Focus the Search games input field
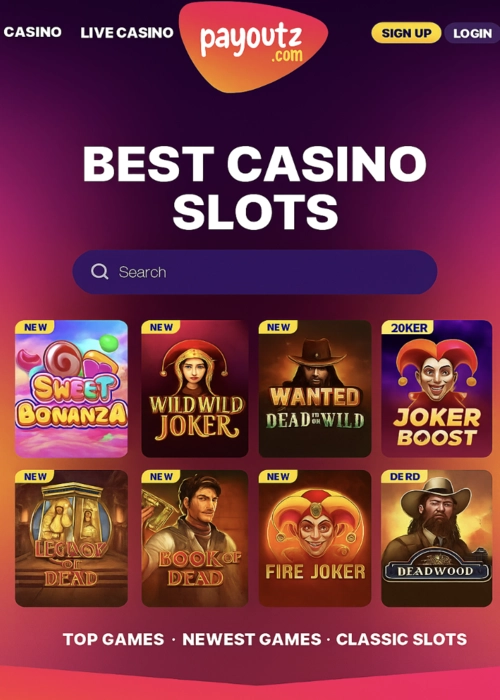Screen dimensions: 500x700 click(254, 272)
